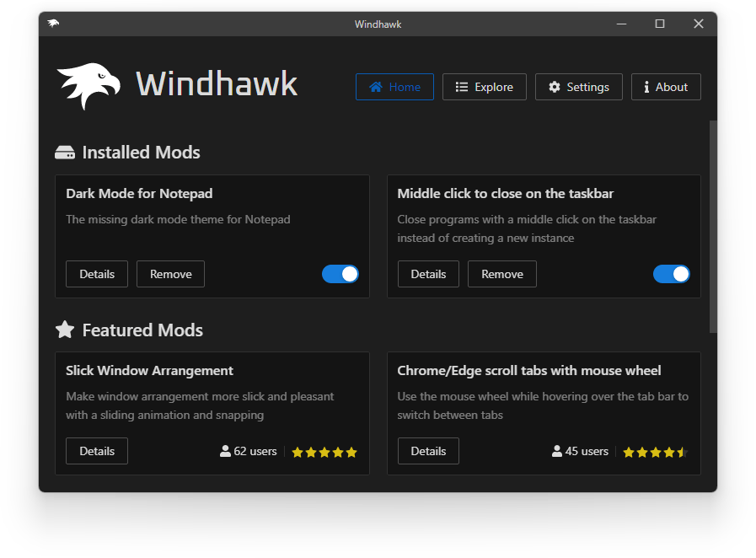Open the Settings page
Viewport: 756px width, 558px height.
[x=578, y=87]
